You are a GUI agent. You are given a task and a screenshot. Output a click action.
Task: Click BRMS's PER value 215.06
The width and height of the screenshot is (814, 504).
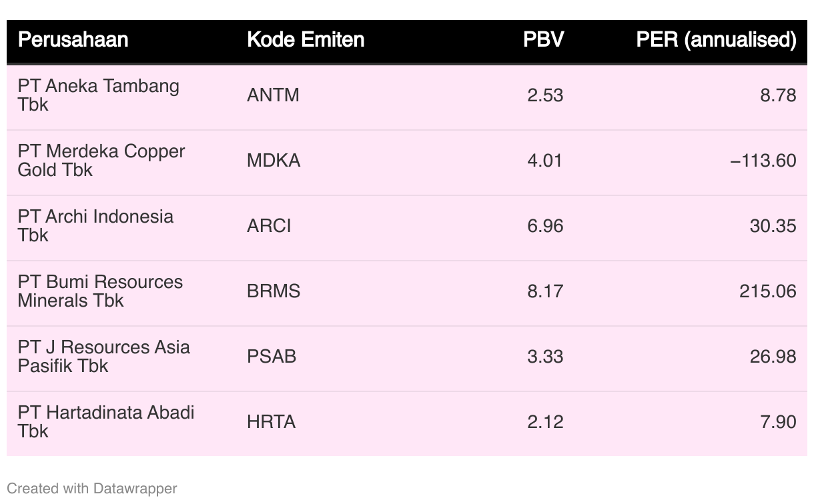tap(767, 291)
